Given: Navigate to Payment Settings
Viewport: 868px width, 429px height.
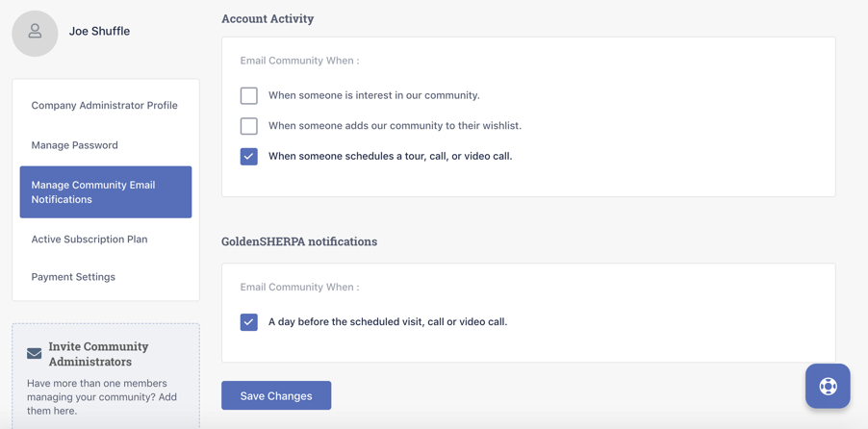Looking at the screenshot, I should (x=73, y=277).
